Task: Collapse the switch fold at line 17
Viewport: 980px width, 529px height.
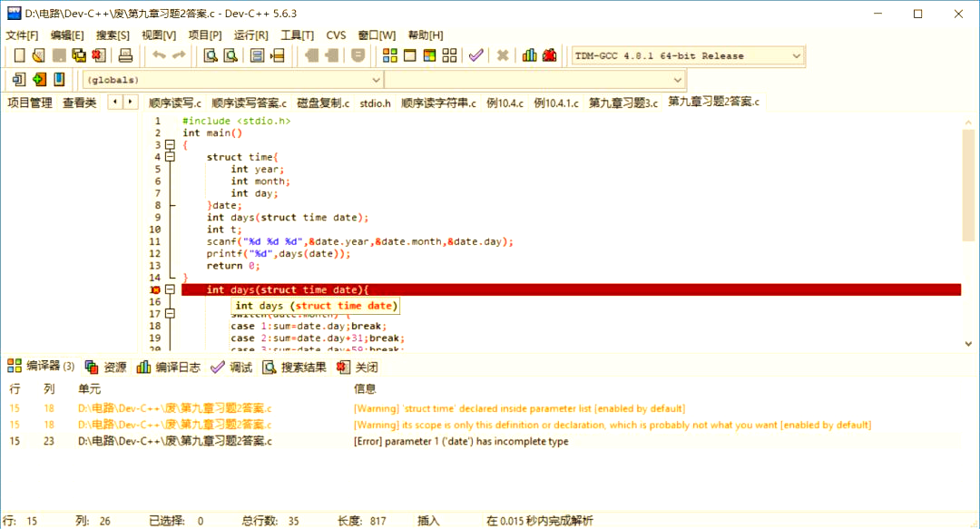Action: coord(170,314)
